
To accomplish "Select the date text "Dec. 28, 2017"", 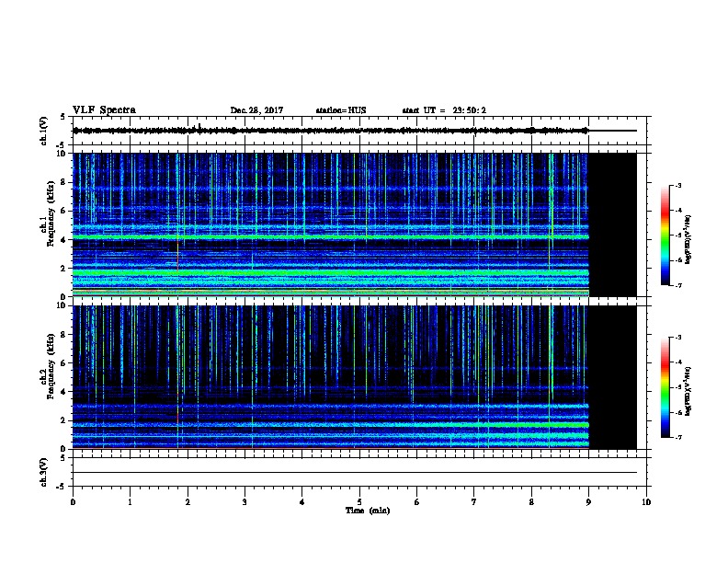I will (x=256, y=110).
